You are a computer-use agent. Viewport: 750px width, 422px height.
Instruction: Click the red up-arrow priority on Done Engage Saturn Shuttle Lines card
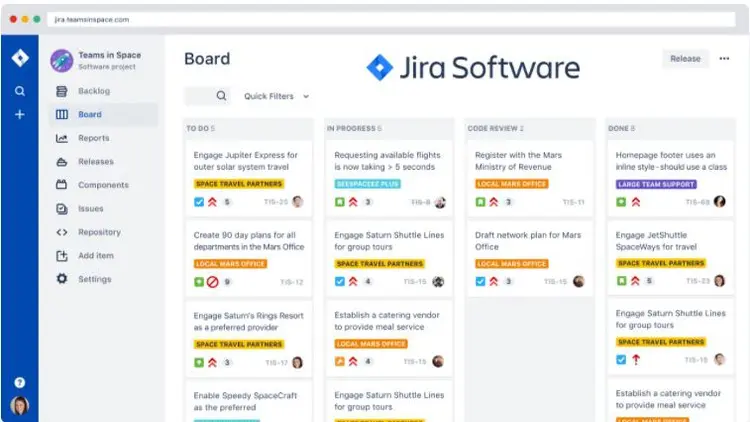tap(636, 359)
